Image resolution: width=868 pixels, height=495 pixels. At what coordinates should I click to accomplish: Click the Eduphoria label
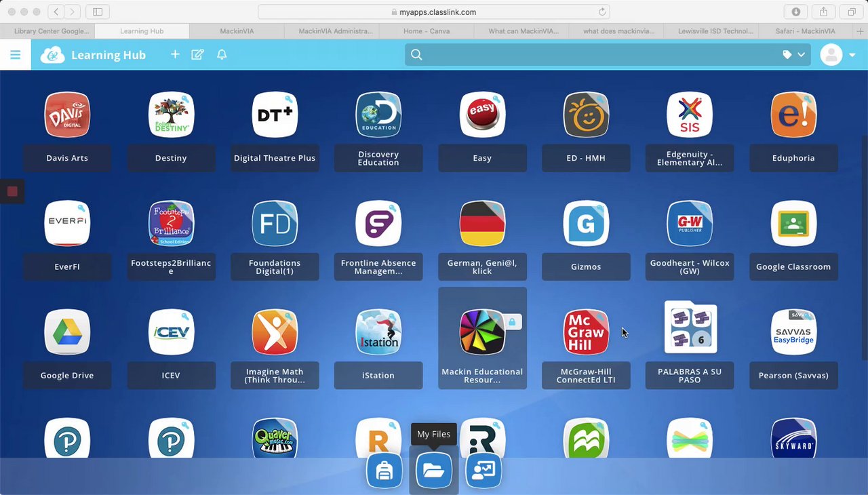(x=793, y=158)
